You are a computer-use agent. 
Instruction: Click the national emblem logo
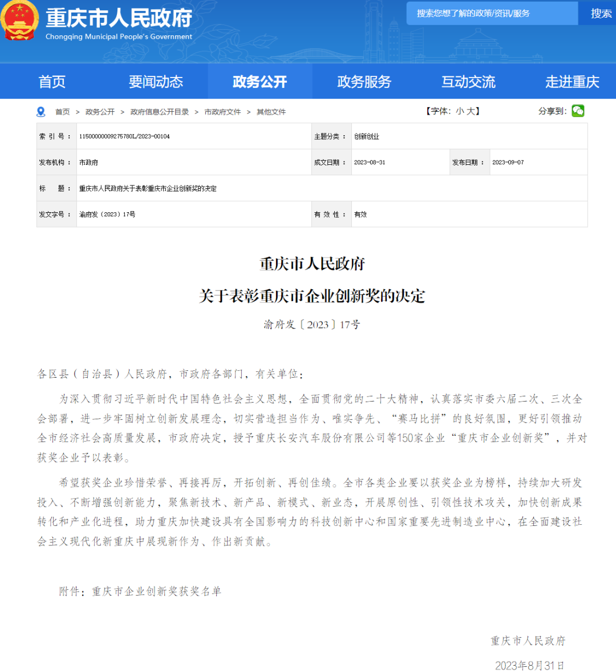[x=19, y=21]
